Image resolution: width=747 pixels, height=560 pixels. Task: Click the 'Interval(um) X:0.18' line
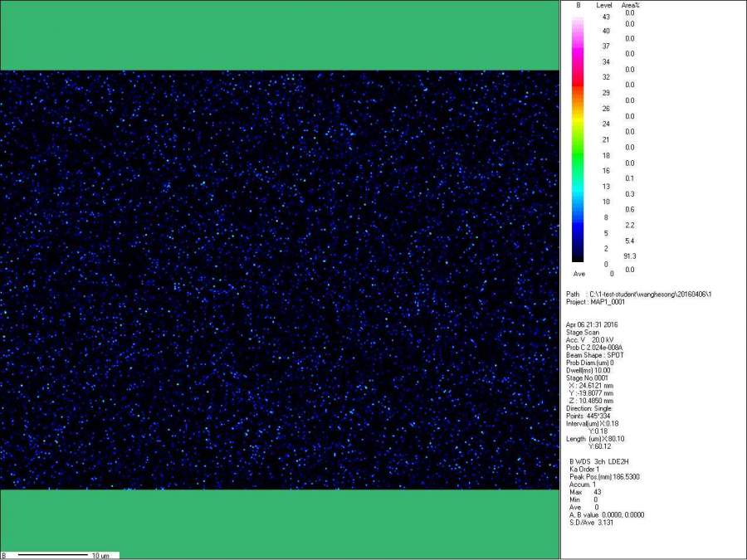[x=592, y=424]
